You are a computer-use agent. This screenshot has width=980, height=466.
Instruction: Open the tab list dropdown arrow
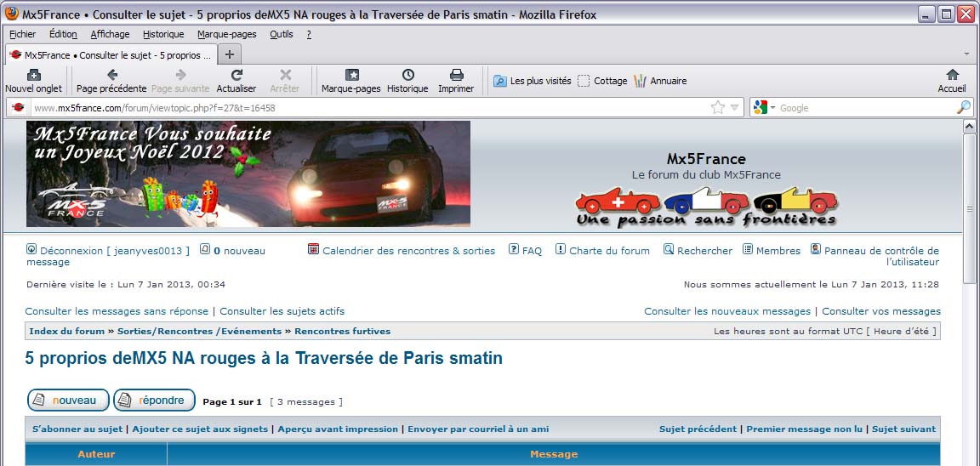(967, 54)
